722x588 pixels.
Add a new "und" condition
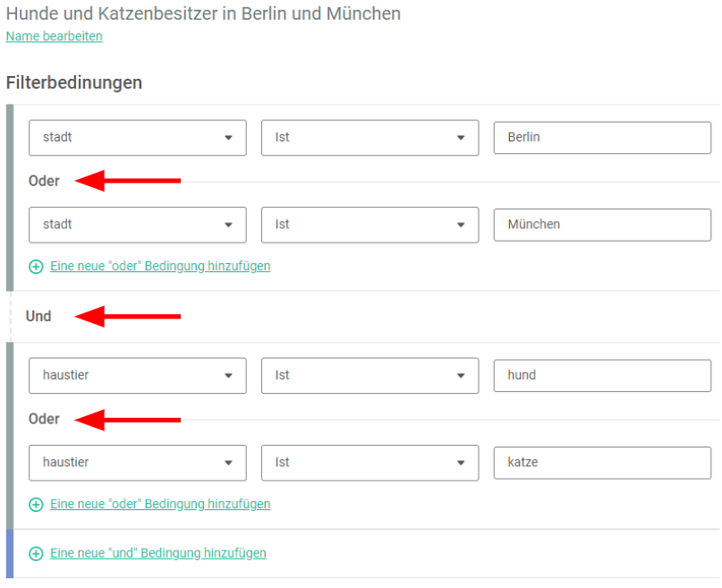tap(158, 553)
